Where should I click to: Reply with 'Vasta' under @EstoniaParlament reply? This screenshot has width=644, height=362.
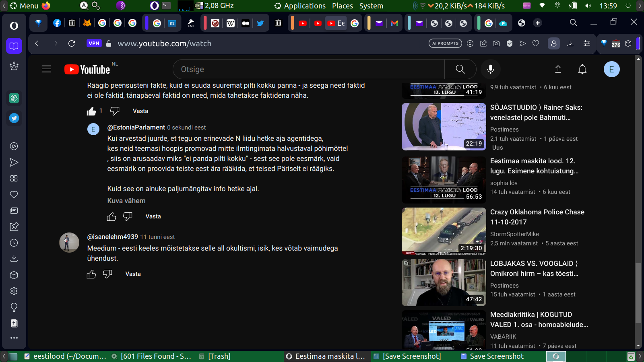tap(153, 216)
